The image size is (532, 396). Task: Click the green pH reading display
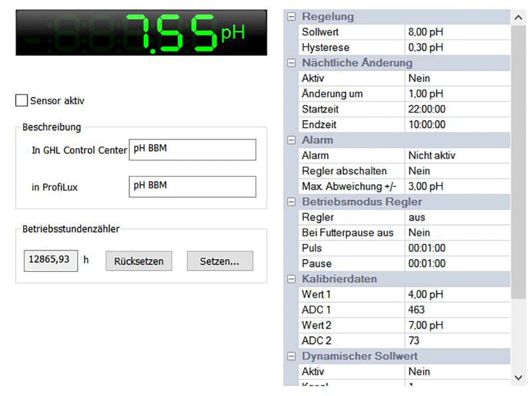(142, 33)
